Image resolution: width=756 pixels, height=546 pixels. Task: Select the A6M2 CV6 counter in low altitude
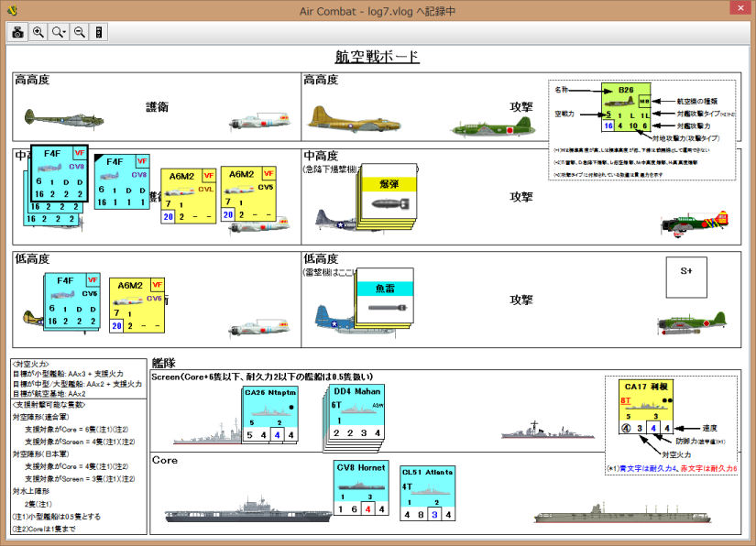tap(137, 306)
